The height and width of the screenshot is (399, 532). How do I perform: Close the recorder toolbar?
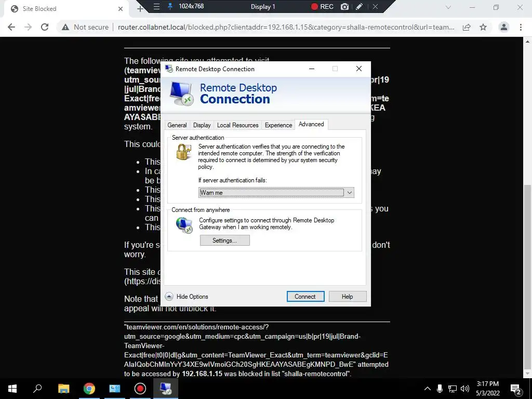pos(375,6)
